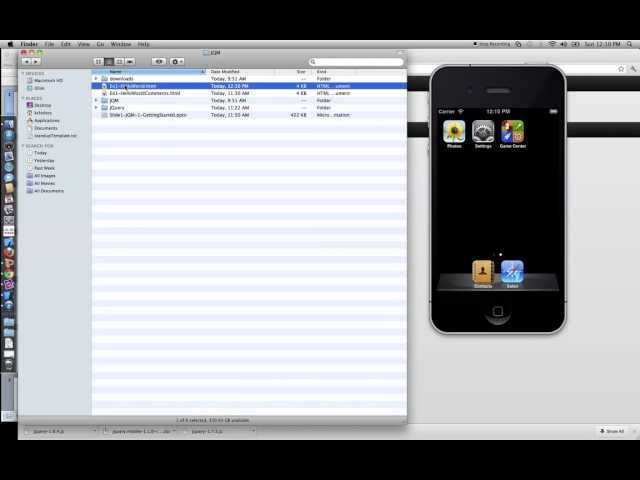Open the Action gear dropdown menu
This screenshot has height=480, width=640.
coord(177,61)
